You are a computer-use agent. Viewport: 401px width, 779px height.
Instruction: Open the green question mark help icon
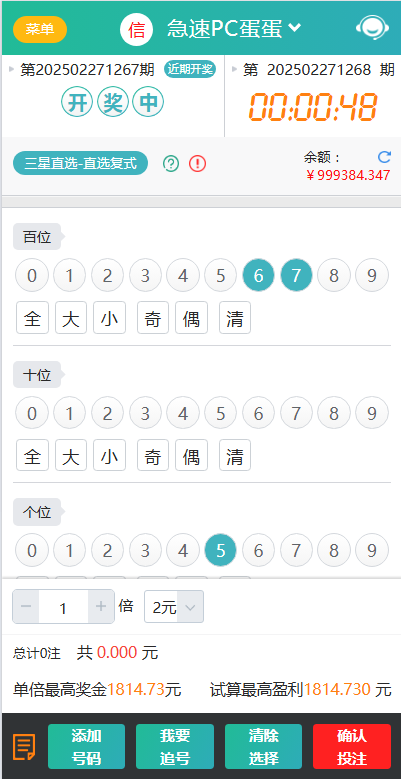(x=171, y=163)
